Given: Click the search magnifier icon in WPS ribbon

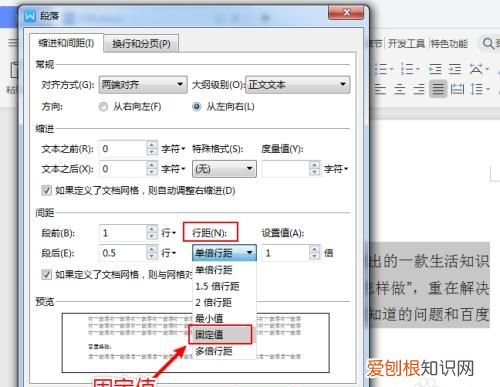Looking at the screenshot, I should click(488, 43).
